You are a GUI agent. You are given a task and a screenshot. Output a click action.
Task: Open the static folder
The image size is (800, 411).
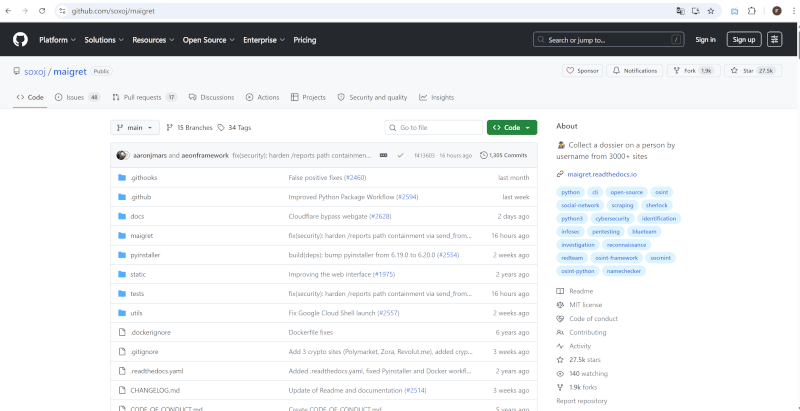pos(138,274)
